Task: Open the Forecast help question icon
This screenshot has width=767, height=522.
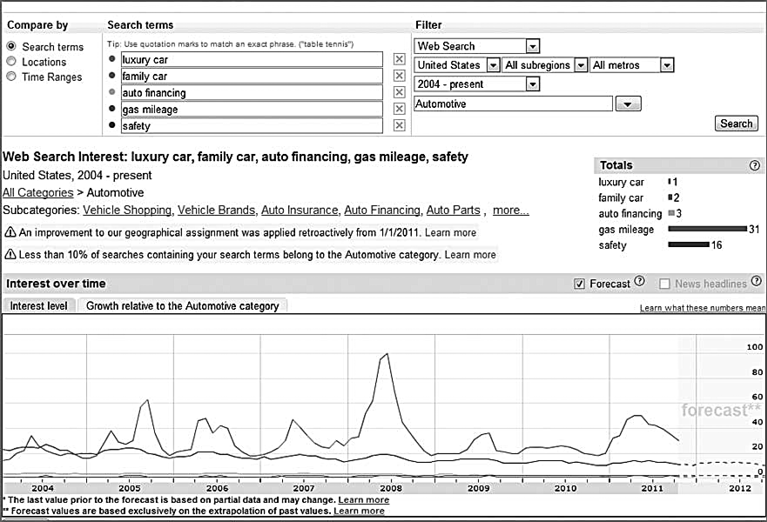Action: [x=639, y=281]
